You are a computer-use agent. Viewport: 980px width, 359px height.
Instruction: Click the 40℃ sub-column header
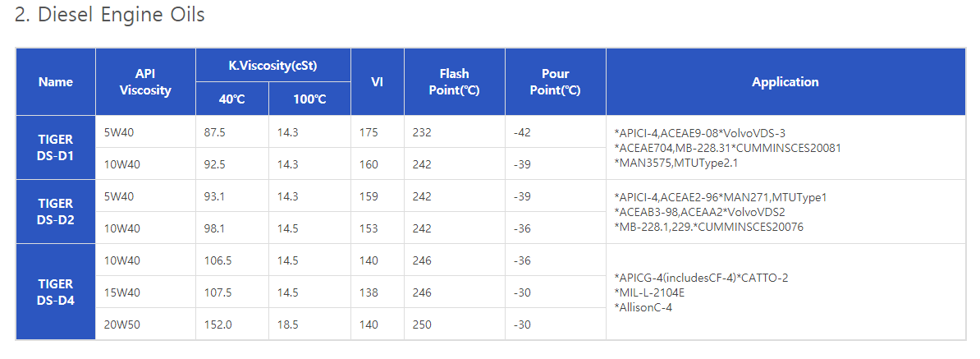click(x=231, y=99)
